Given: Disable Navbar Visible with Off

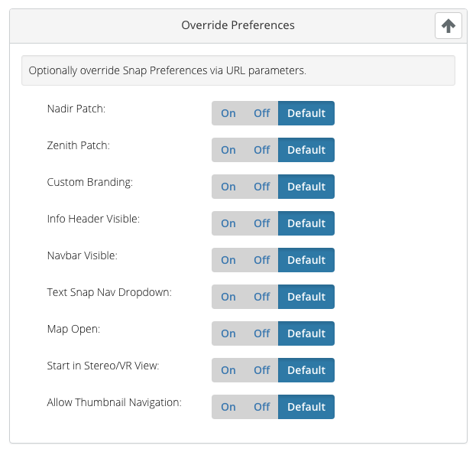Looking at the screenshot, I should point(261,260).
